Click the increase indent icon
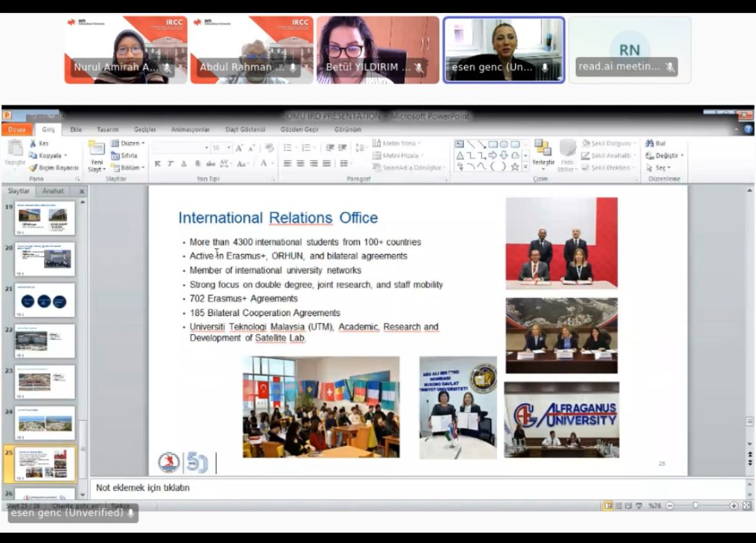This screenshot has width=756, height=543. [342, 147]
